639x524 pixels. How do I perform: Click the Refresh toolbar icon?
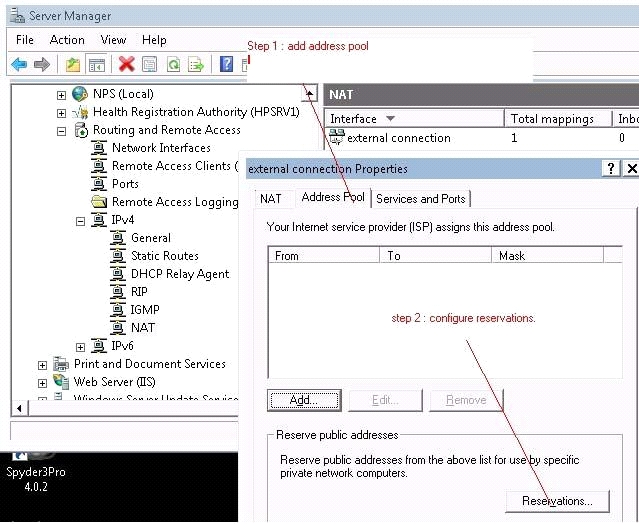click(173, 65)
